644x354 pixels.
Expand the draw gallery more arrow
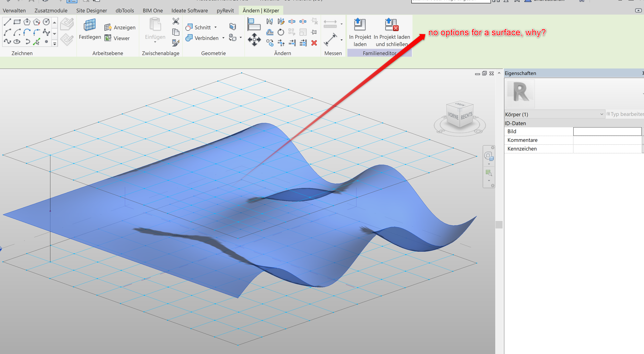point(54,43)
